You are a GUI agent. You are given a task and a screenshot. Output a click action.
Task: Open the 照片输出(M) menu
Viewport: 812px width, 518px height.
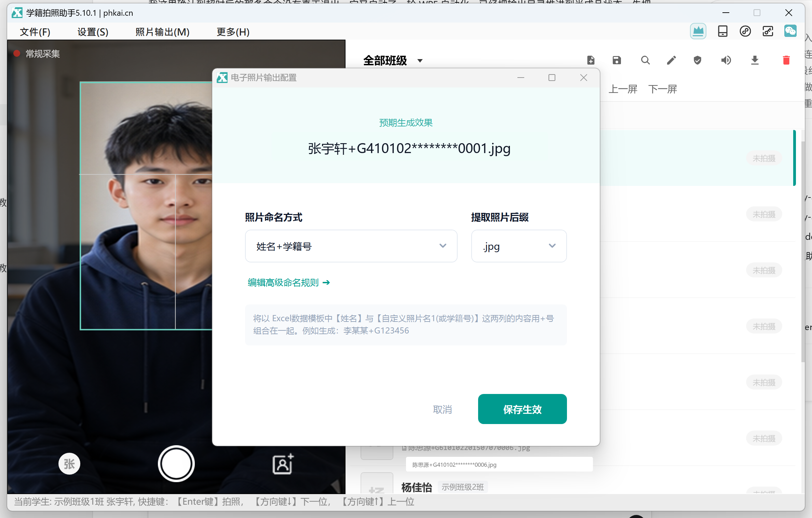[x=162, y=32]
